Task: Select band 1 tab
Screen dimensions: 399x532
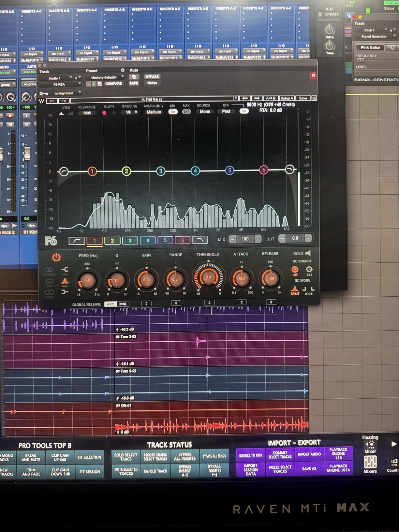Action: tap(95, 241)
